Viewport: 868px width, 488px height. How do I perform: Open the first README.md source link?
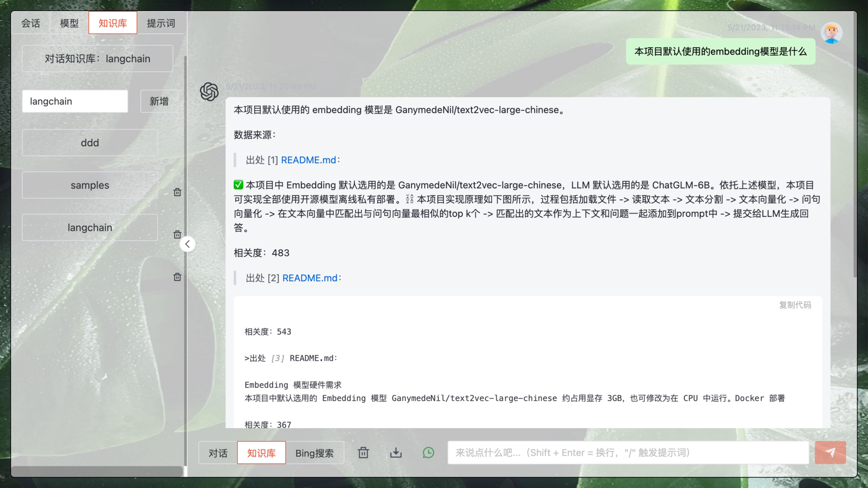click(x=308, y=160)
